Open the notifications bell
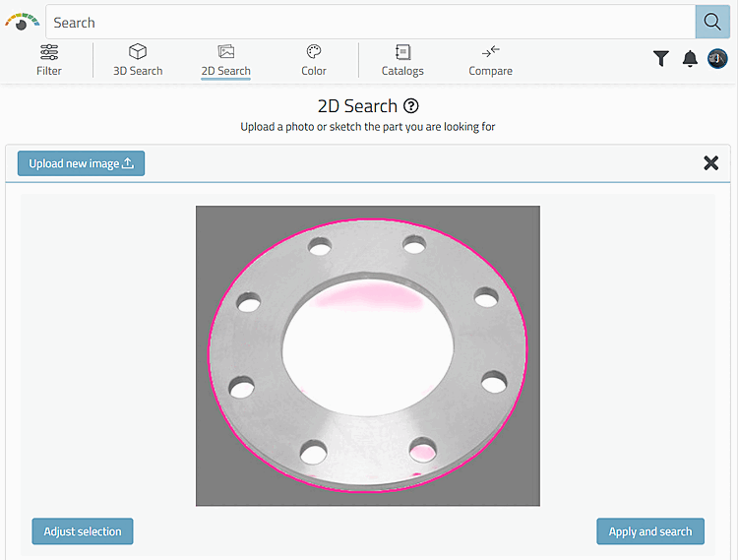 pos(690,59)
